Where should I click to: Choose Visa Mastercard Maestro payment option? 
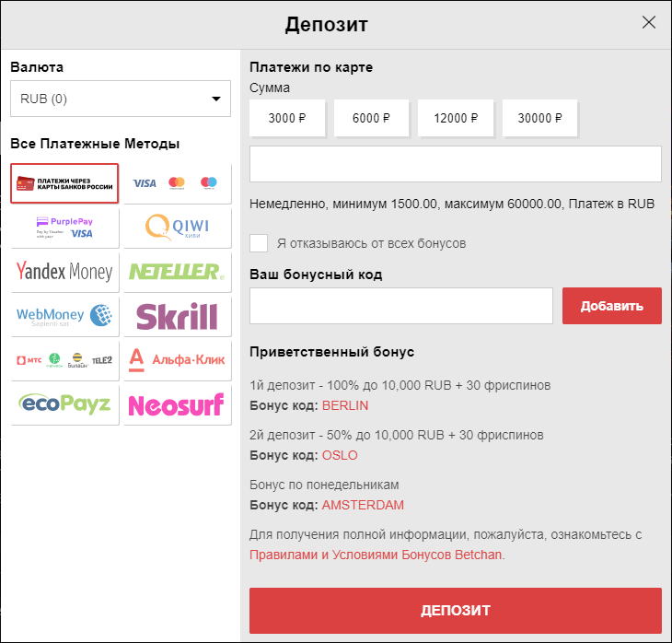pos(178,183)
